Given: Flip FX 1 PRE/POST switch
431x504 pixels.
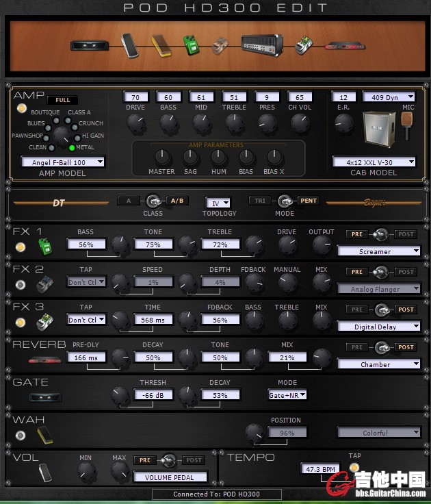Looking at the screenshot, I should tap(381, 234).
